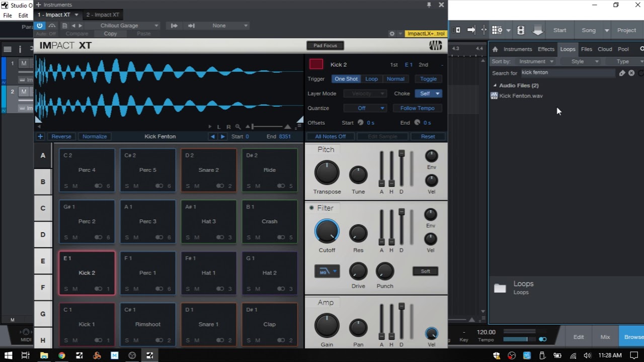Viewport: 644px width, 362px height.
Task: Click the Punch knob
Action: coord(385,271)
